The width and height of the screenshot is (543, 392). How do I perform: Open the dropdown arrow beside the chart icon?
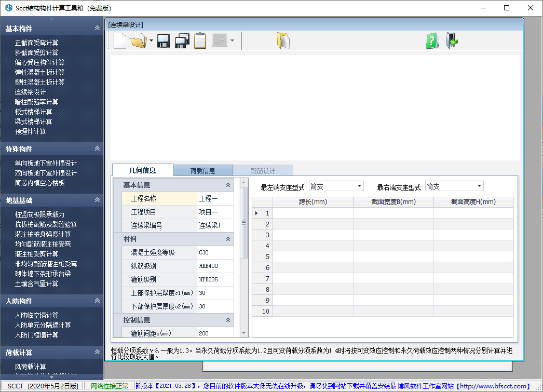point(233,40)
